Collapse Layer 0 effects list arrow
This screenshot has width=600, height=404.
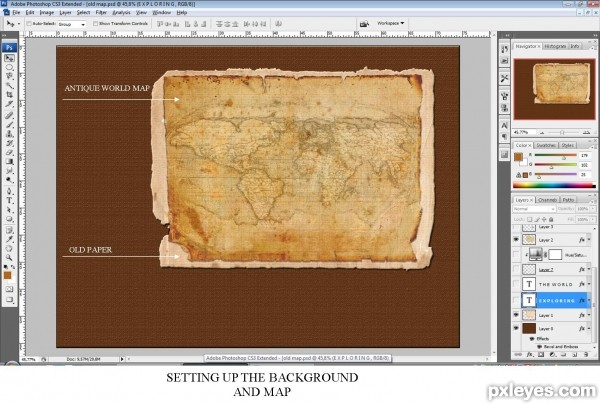point(589,329)
